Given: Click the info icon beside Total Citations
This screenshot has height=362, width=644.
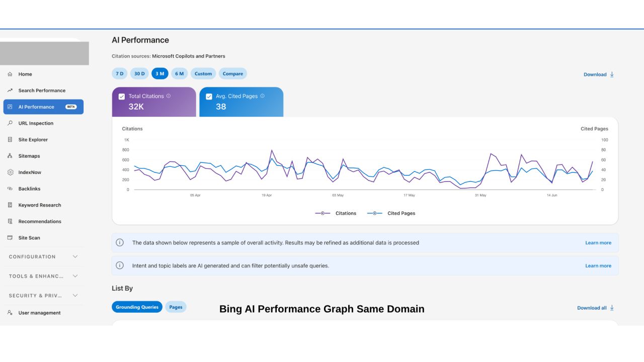Looking at the screenshot, I should coord(169,96).
